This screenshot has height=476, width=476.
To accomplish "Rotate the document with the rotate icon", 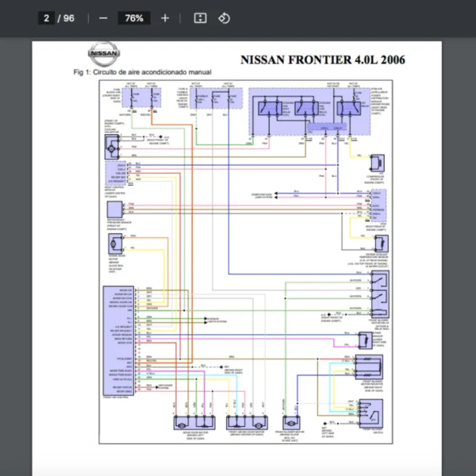I will [224, 17].
